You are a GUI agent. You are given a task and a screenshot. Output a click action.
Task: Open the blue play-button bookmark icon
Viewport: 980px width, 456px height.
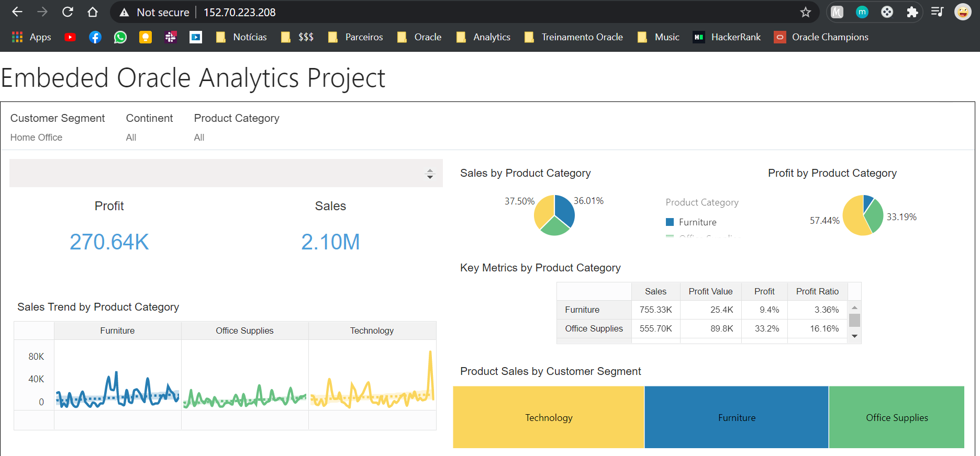[196, 37]
